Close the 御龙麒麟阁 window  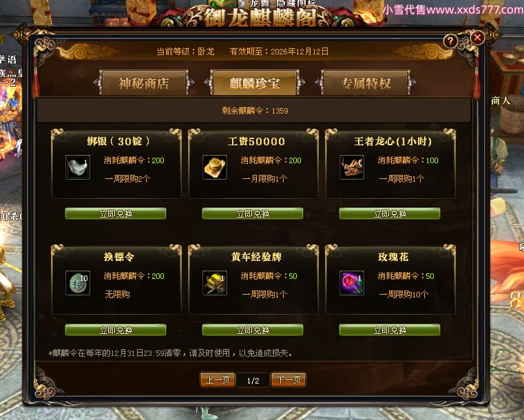[477, 37]
